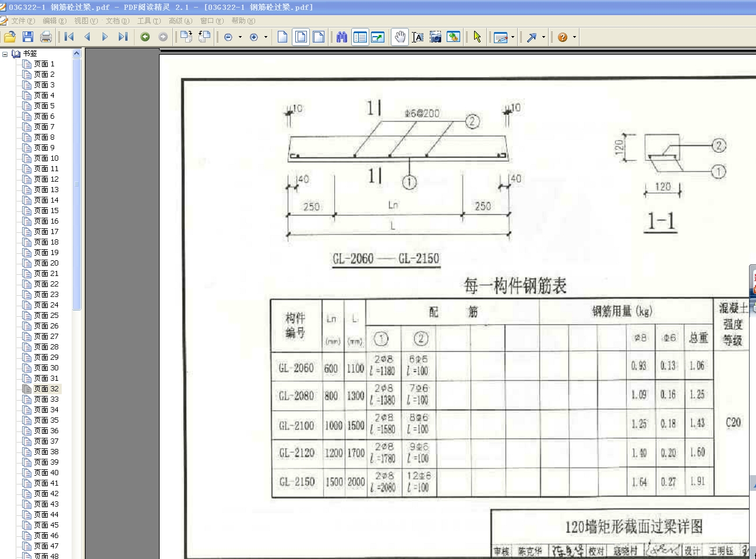Image resolution: width=756 pixels, height=559 pixels.
Task: Click the C20 concrete grade cell
Action: tap(733, 423)
